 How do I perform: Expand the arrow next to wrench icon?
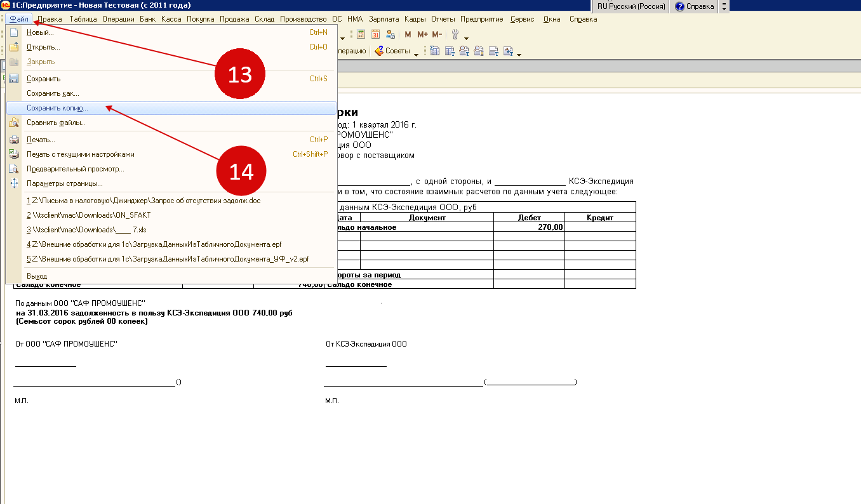coord(466,39)
